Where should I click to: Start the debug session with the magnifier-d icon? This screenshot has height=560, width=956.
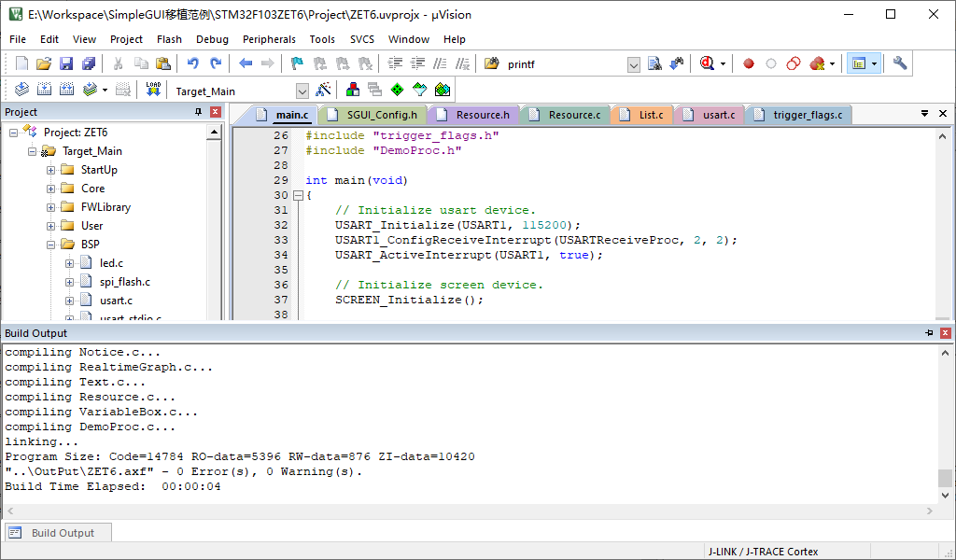click(x=708, y=63)
